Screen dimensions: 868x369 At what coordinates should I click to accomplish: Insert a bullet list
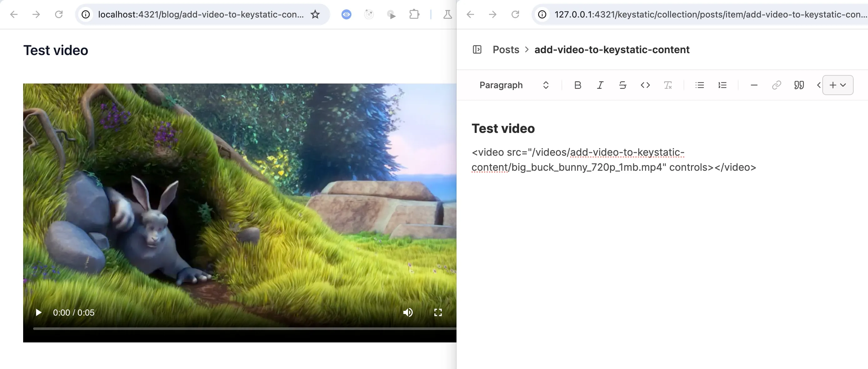[699, 85]
